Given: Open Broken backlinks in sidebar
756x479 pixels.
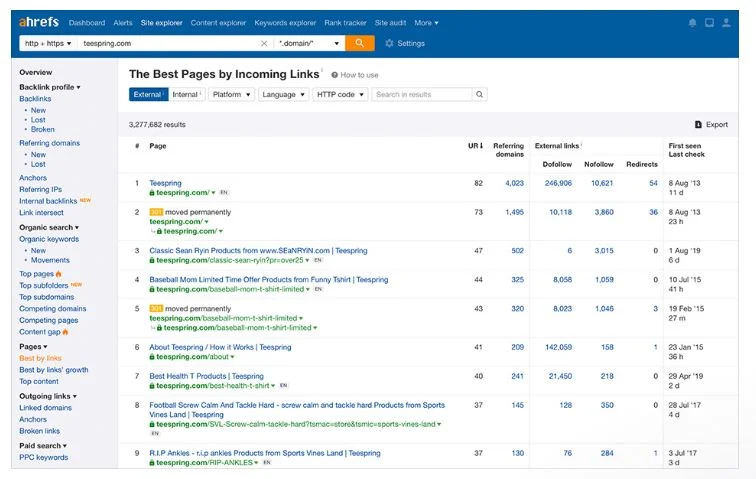Looking at the screenshot, I should (x=43, y=130).
